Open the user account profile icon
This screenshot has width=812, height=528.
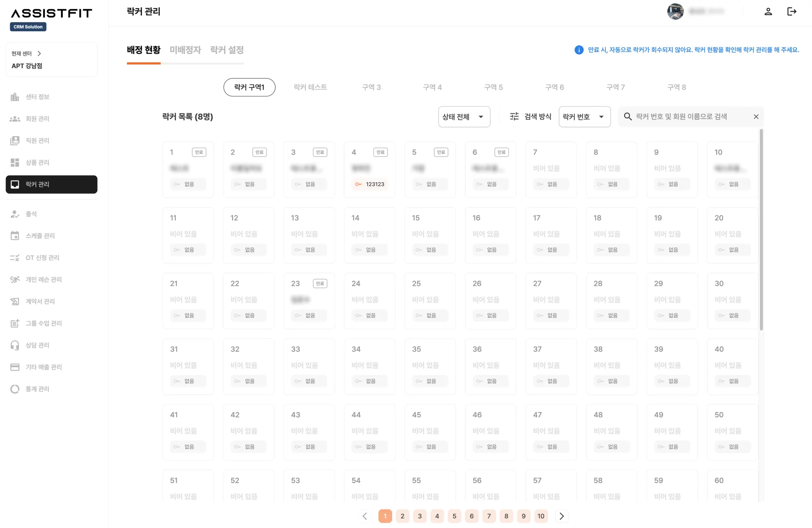768,12
